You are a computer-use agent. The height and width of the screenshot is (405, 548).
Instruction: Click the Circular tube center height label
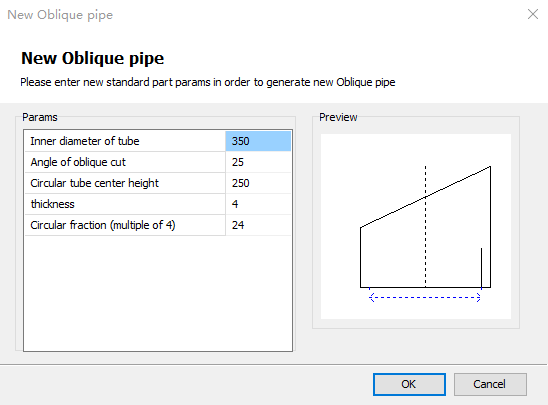pos(94,183)
